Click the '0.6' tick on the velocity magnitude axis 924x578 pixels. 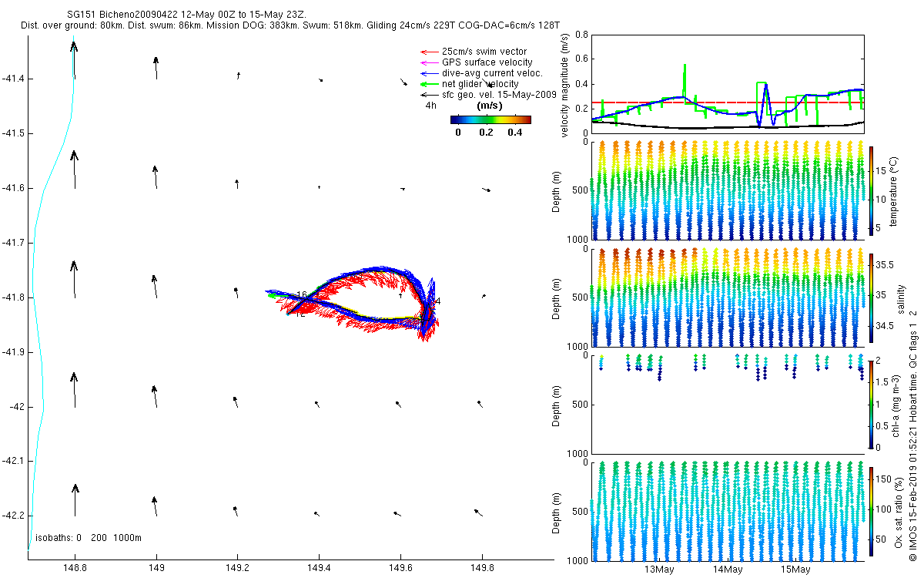point(581,59)
